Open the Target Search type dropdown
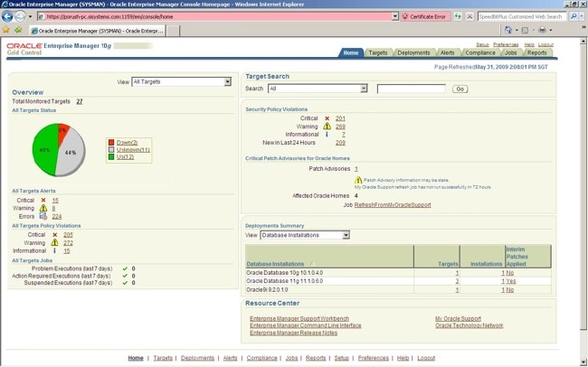Viewport: 588px width, 367px height. coord(318,89)
